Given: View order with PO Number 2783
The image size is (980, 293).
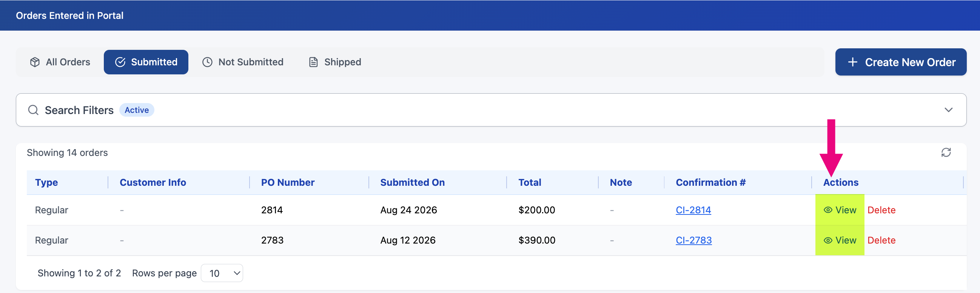Looking at the screenshot, I should coord(840,241).
